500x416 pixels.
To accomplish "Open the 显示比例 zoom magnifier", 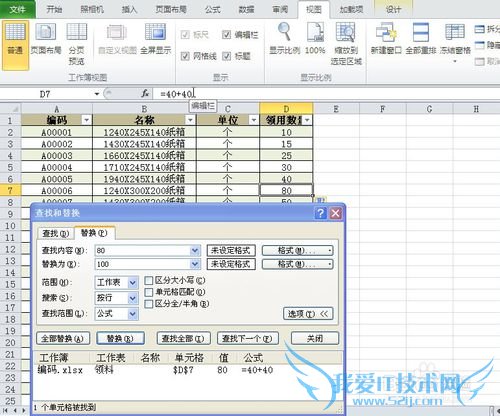I will pyautogui.click(x=284, y=39).
